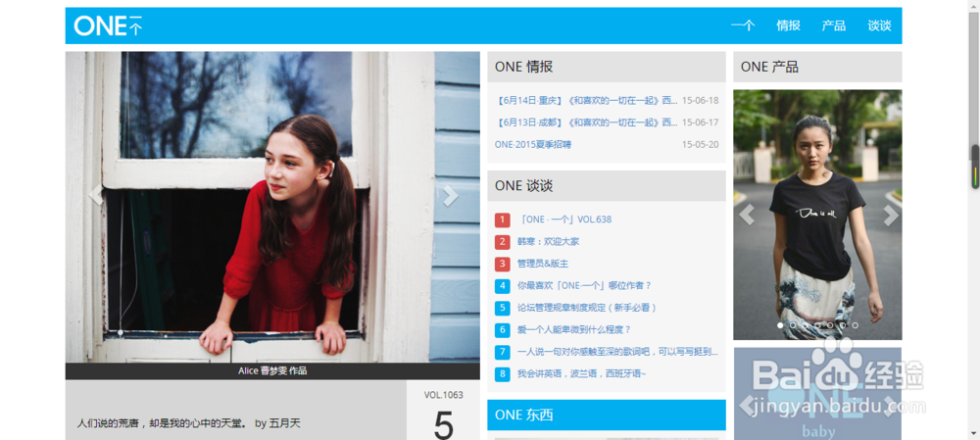Click rank badge number 5
The height and width of the screenshot is (440, 980).
click(x=503, y=308)
